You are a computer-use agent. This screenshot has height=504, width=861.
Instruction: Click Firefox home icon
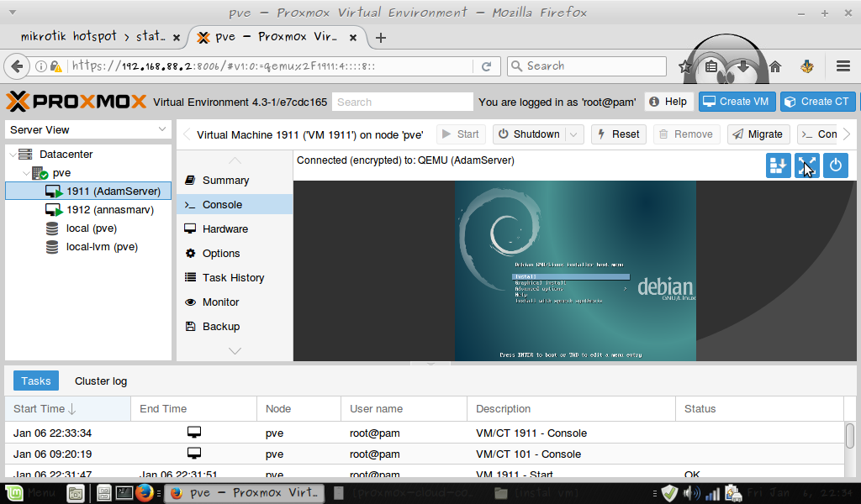click(775, 67)
